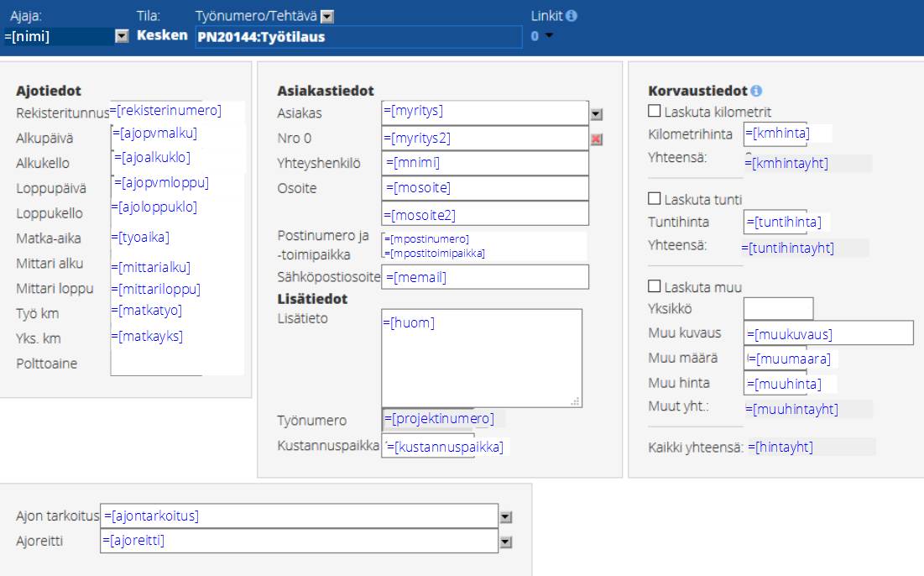Focus the Kilometrihinta price field

click(x=775, y=134)
